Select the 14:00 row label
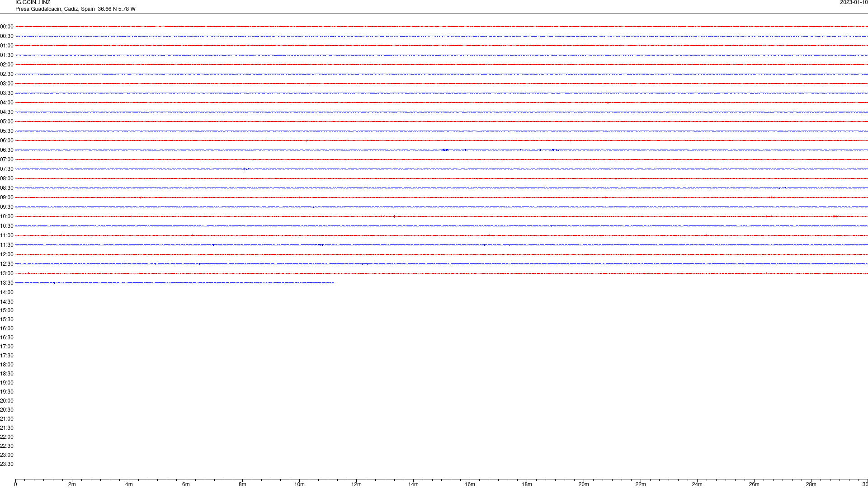 tap(7, 292)
